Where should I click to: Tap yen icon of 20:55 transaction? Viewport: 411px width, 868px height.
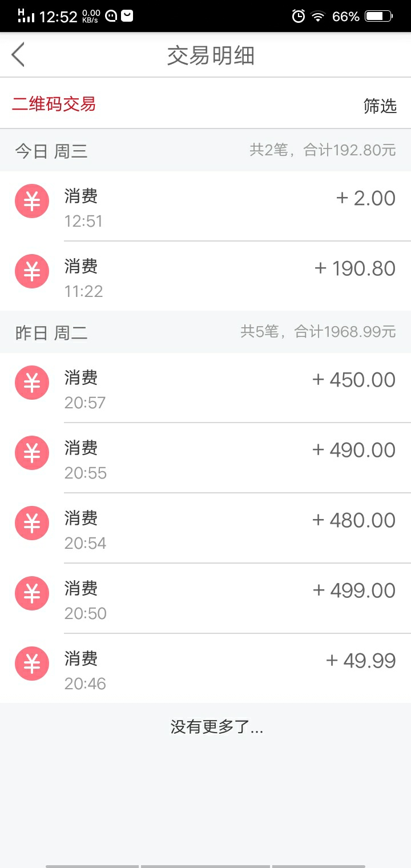point(32,453)
